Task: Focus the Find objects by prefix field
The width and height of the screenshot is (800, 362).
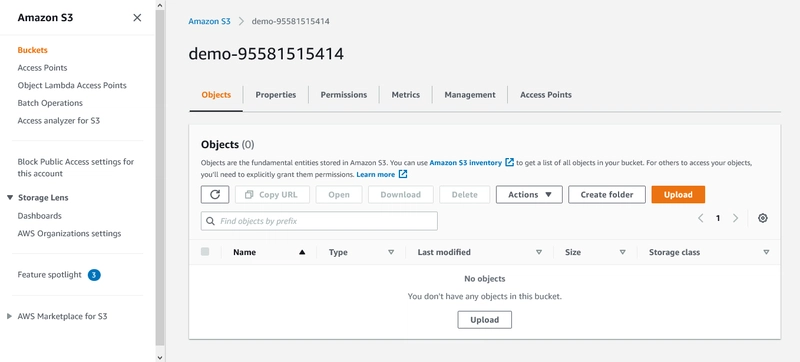Action: click(x=319, y=221)
